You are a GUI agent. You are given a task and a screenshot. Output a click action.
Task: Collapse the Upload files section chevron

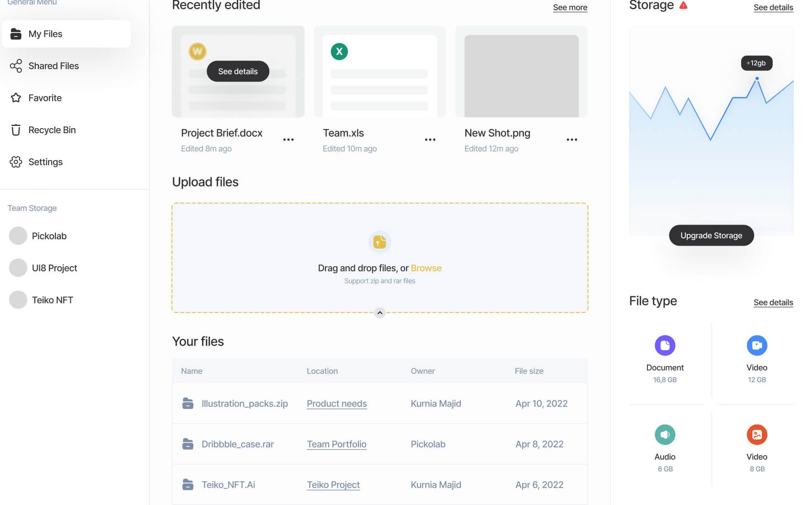click(379, 313)
